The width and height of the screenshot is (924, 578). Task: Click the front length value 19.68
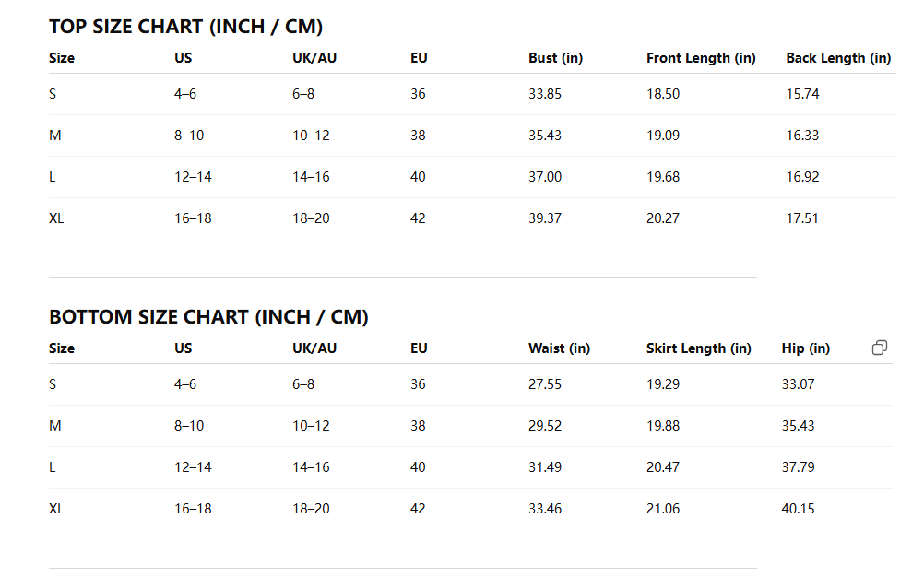pos(663,177)
